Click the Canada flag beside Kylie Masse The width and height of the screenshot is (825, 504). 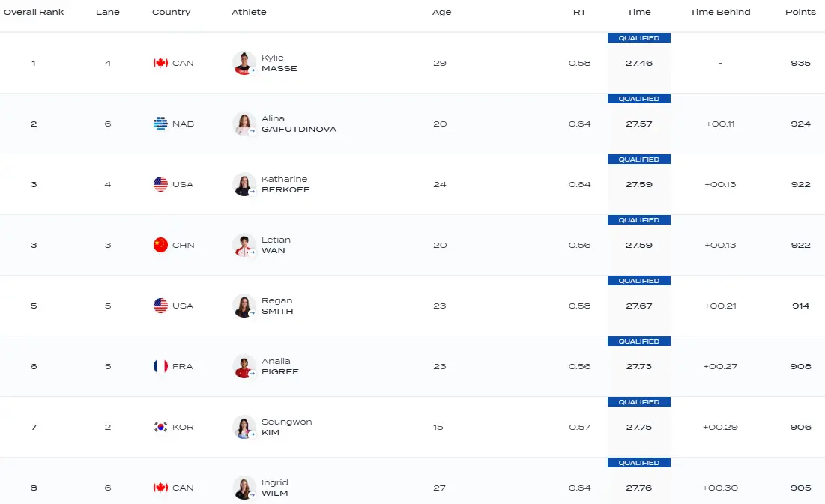(x=160, y=63)
